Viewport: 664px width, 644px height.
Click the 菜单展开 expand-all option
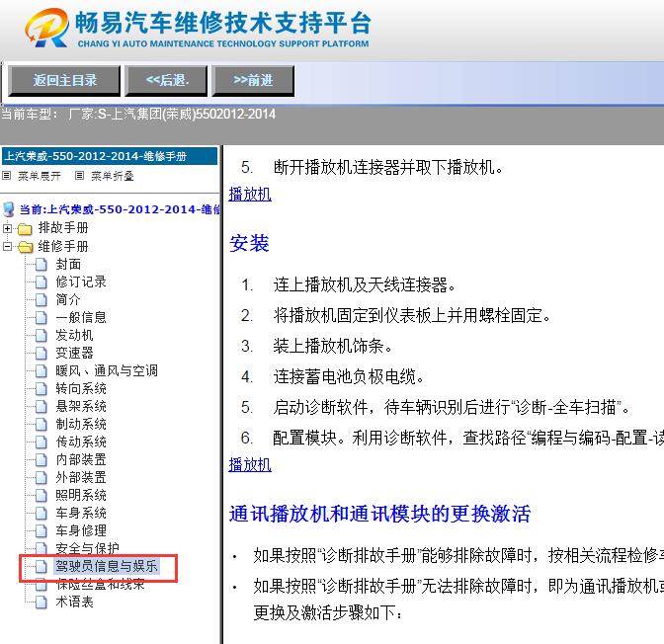pos(40,176)
